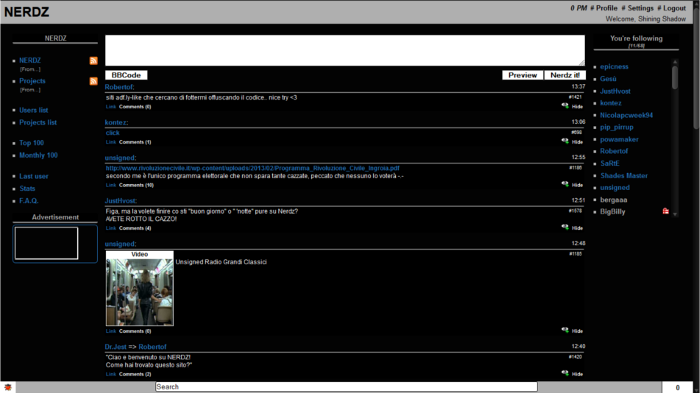700x393 pixels.
Task: Open the Users list page
Action: 33,110
